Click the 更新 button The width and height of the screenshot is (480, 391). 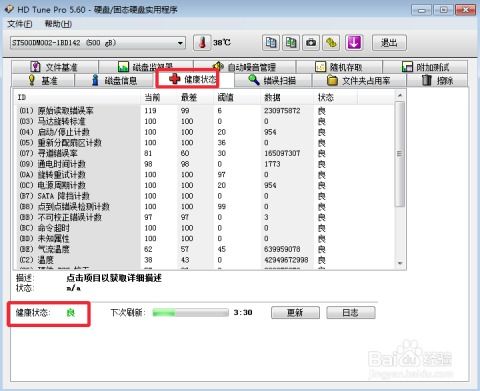(295, 313)
